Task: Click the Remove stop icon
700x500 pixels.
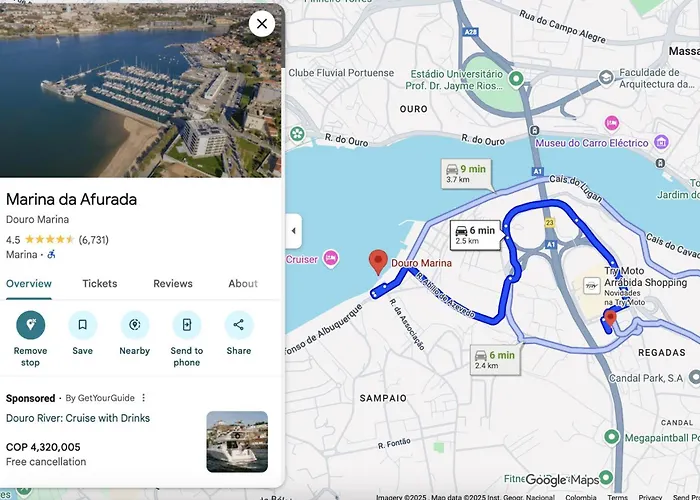Action: tap(30, 325)
